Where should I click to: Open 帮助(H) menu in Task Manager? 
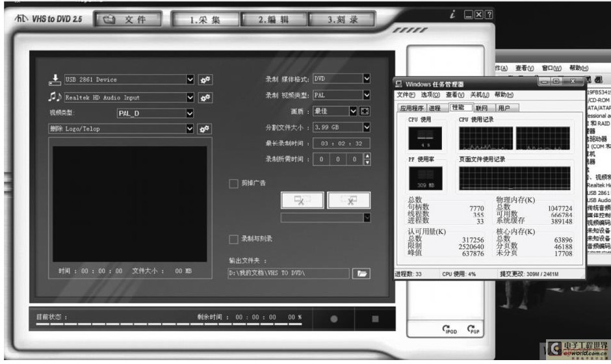coord(504,95)
